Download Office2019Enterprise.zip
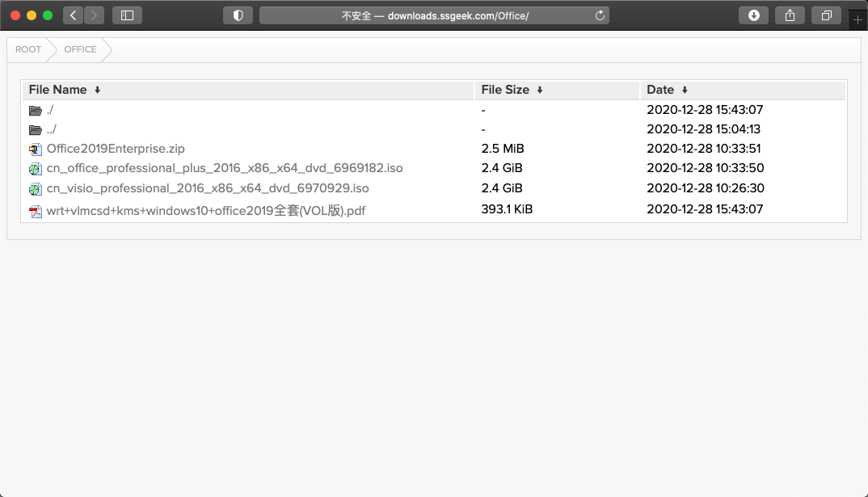The width and height of the screenshot is (868, 497). pos(116,149)
